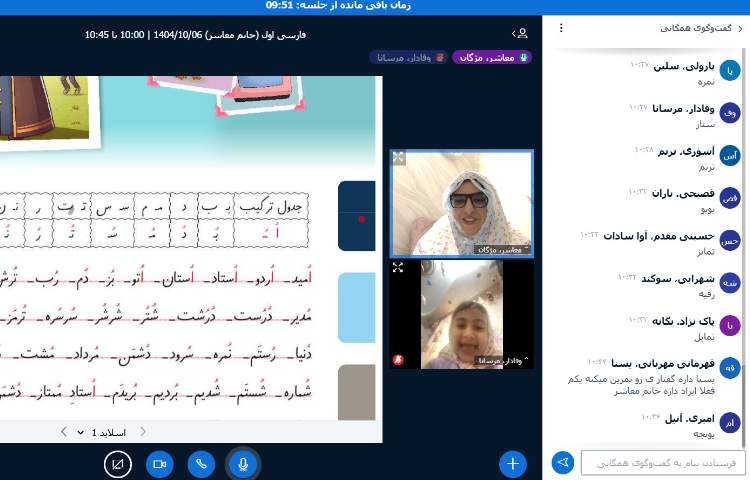Click the phone audio leave button

pos(201,464)
